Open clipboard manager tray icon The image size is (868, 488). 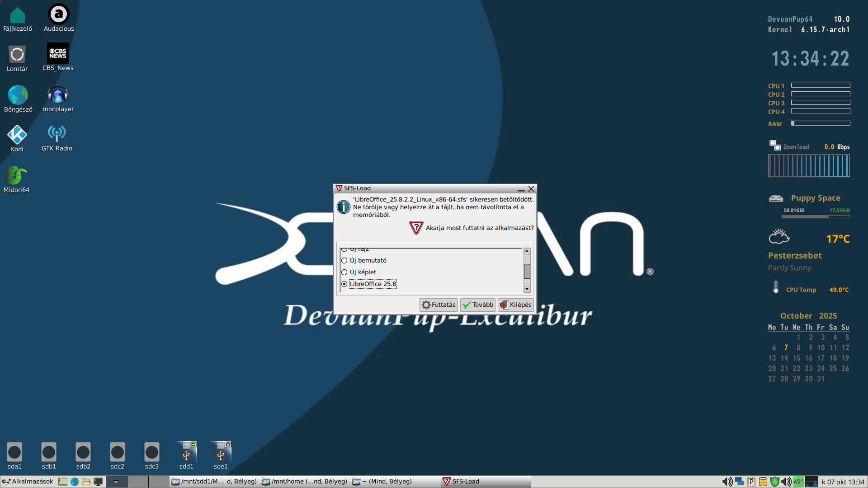pos(751,482)
